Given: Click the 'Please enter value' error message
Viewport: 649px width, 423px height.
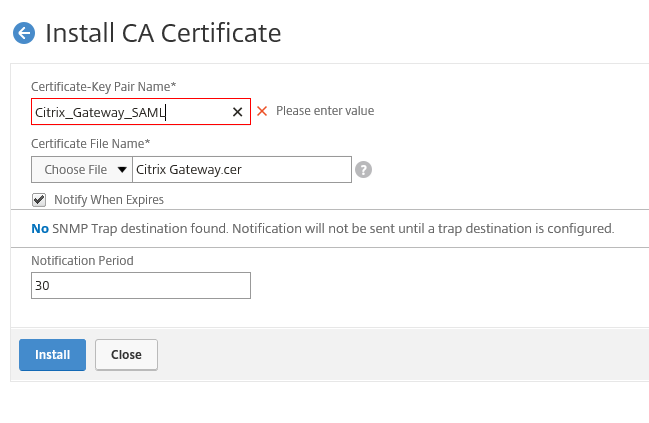Looking at the screenshot, I should coord(325,111).
